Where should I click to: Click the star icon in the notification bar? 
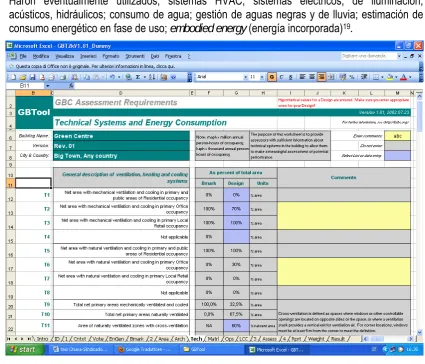(x=11, y=66)
